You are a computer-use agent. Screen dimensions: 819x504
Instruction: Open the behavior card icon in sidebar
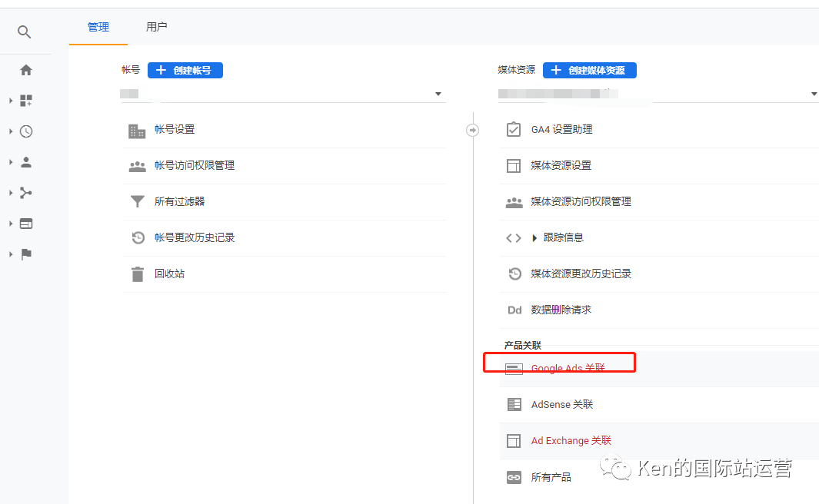(26, 224)
